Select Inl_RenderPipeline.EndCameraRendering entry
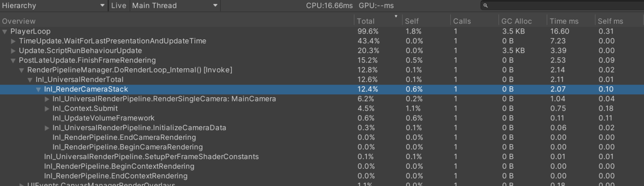Image resolution: width=644 pixels, height=186 pixels. (x=124, y=137)
